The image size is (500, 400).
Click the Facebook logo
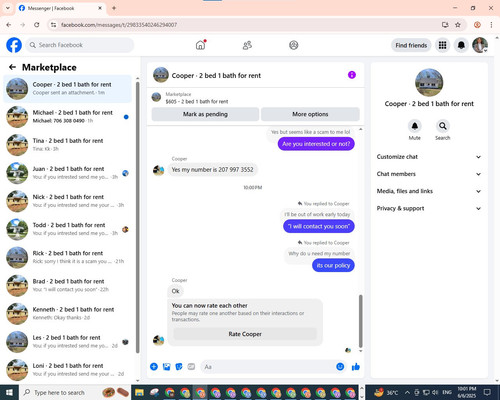(x=14, y=45)
